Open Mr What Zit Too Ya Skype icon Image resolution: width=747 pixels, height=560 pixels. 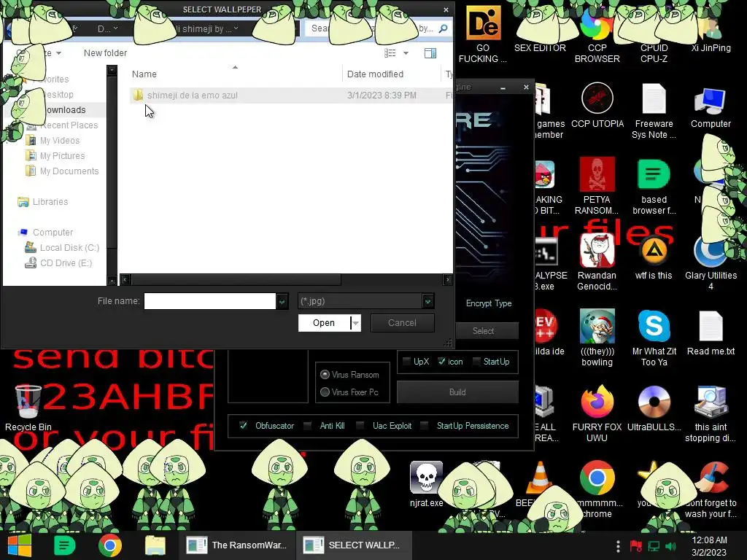[x=654, y=326]
